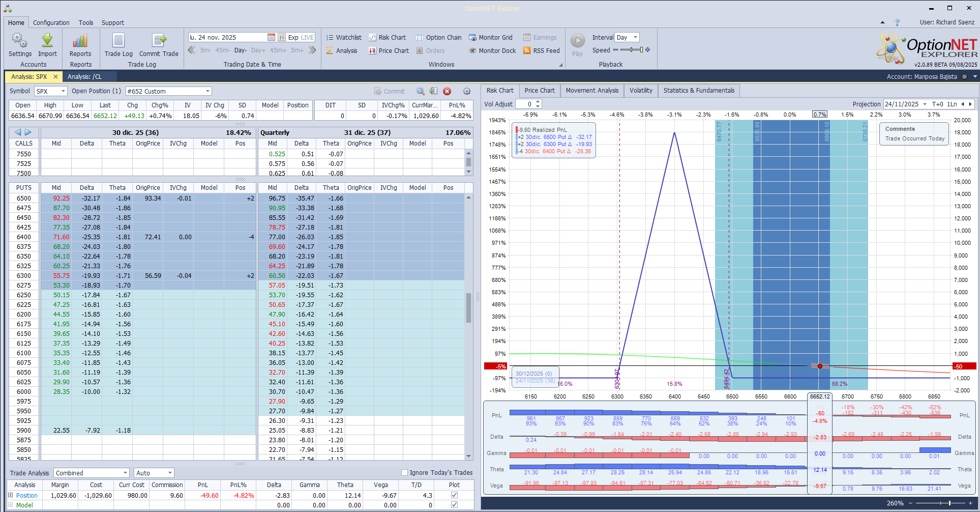This screenshot has height=512, width=980.
Task: Switch to the Volatility tab
Action: 641,91
